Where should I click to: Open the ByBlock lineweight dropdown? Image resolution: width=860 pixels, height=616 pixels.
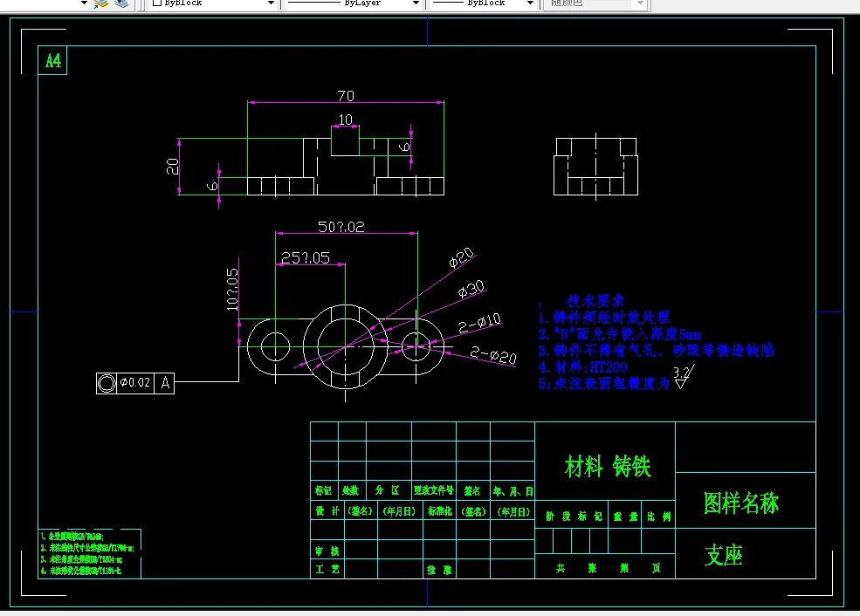[x=530, y=3]
